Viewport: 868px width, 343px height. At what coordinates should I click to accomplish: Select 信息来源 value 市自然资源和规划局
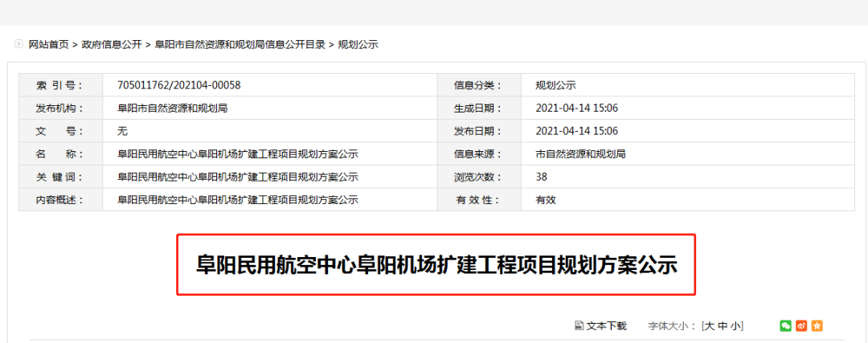(x=581, y=154)
